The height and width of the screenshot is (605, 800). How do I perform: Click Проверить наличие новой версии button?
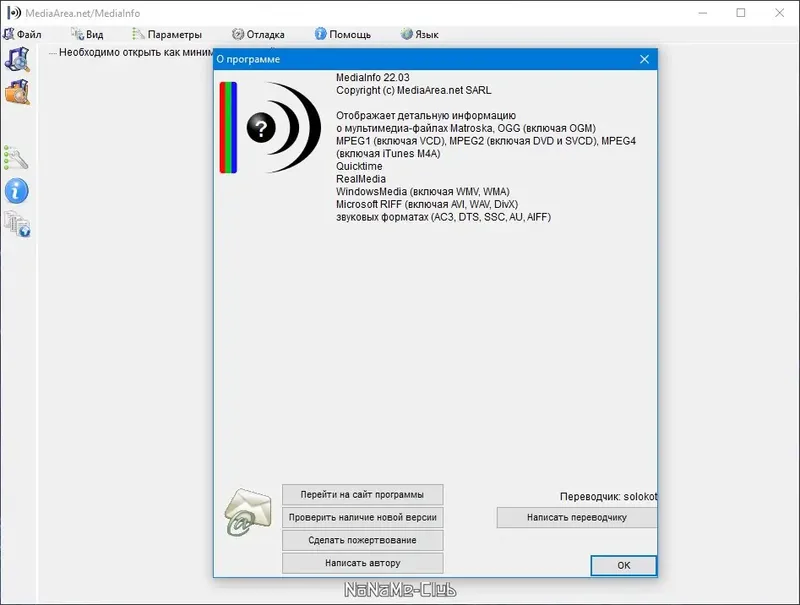tap(363, 517)
